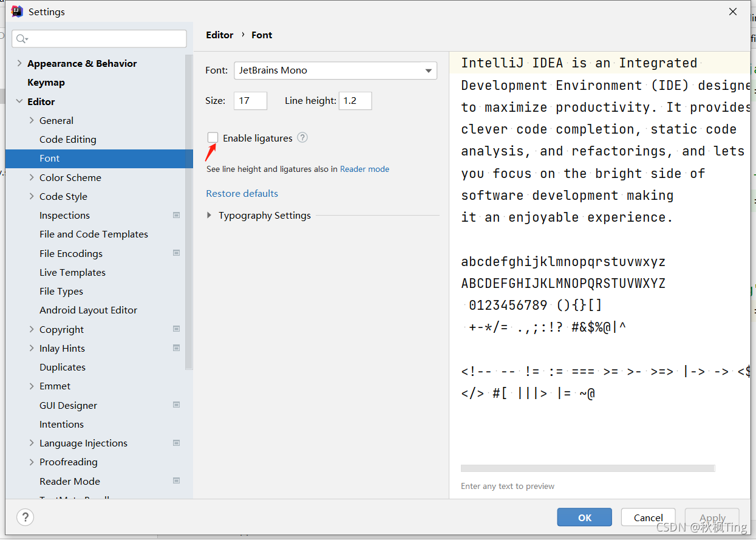Screen dimensions: 756x540
Task: Click the IntelliJ logo in title bar
Action: (x=18, y=12)
